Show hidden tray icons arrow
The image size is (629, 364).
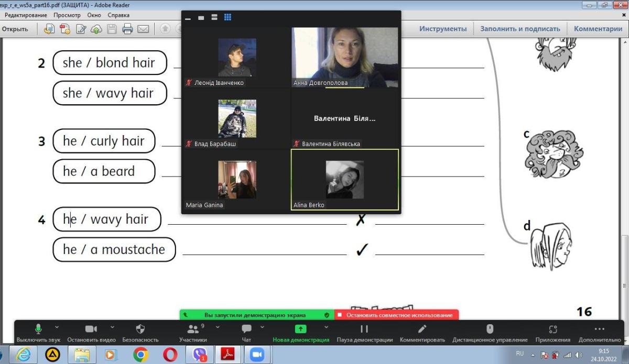pyautogui.click(x=533, y=355)
